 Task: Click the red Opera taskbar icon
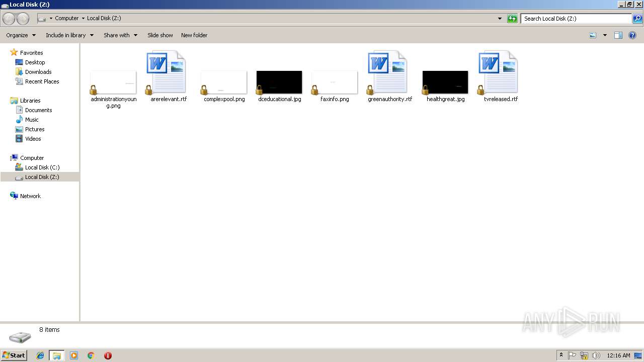[x=108, y=355]
